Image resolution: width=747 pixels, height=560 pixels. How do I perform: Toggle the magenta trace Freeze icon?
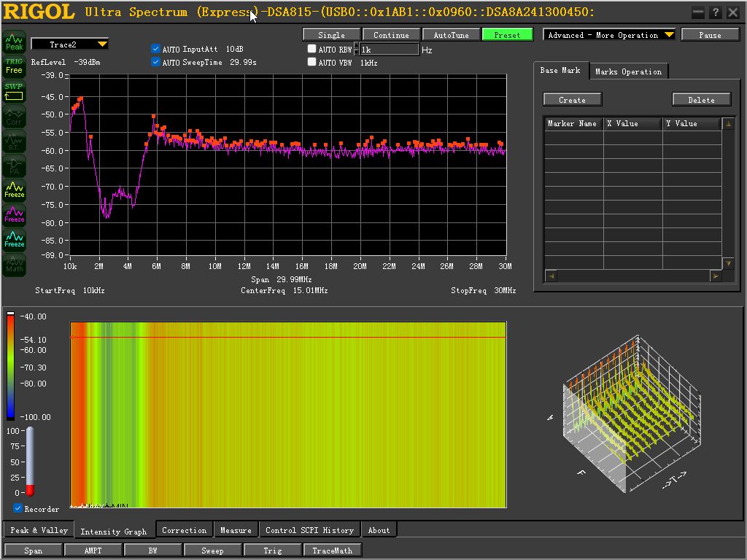coord(15,215)
